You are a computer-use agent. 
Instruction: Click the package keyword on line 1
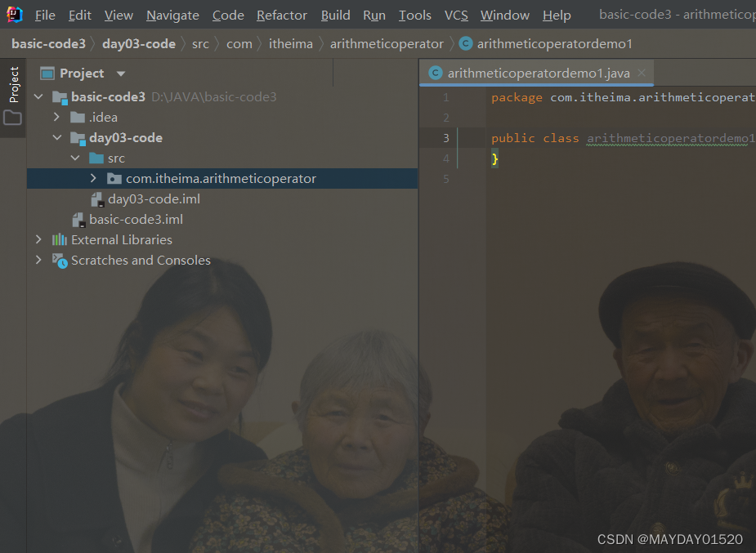pos(517,98)
